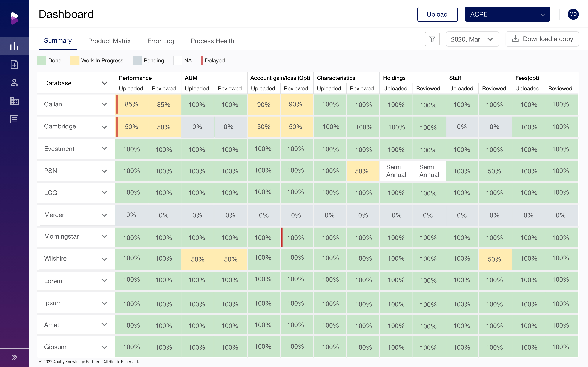Viewport: 588px width, 367px height.
Task: Select the new document icon in sidebar
Action: coord(14,64)
